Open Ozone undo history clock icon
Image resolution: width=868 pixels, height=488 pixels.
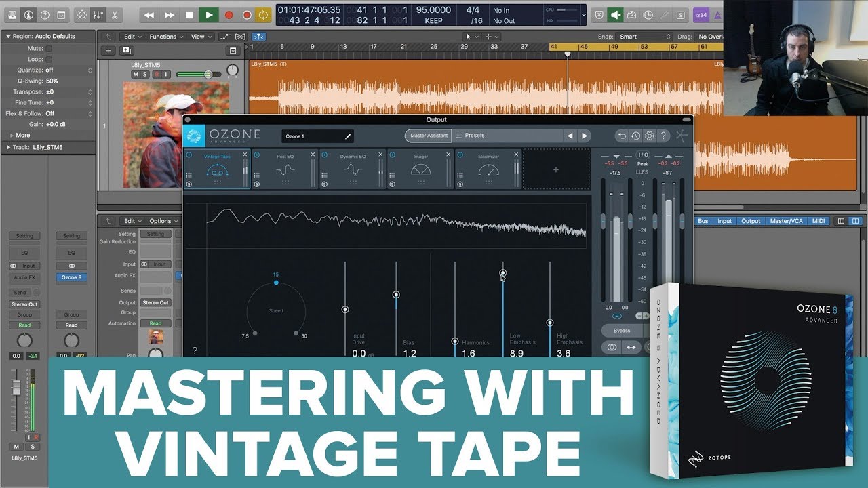635,136
